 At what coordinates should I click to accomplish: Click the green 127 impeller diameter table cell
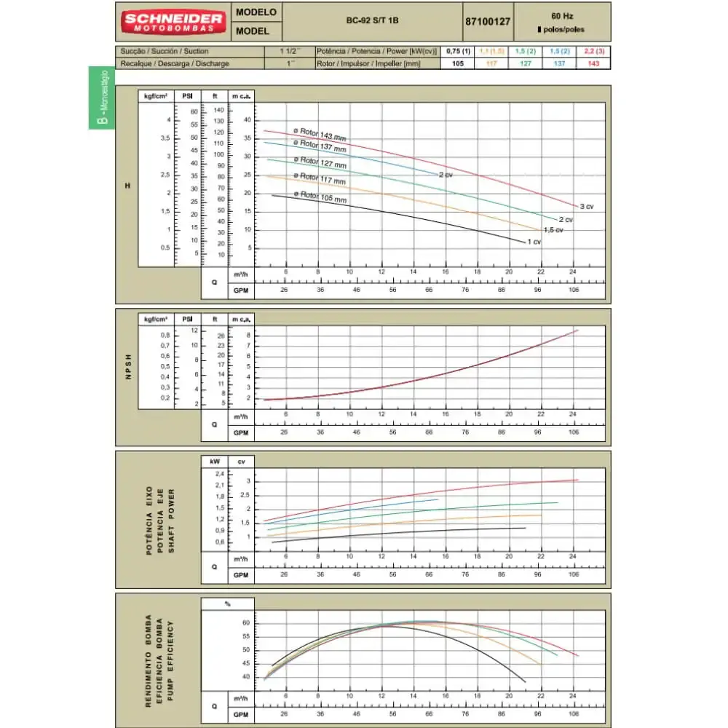point(526,63)
